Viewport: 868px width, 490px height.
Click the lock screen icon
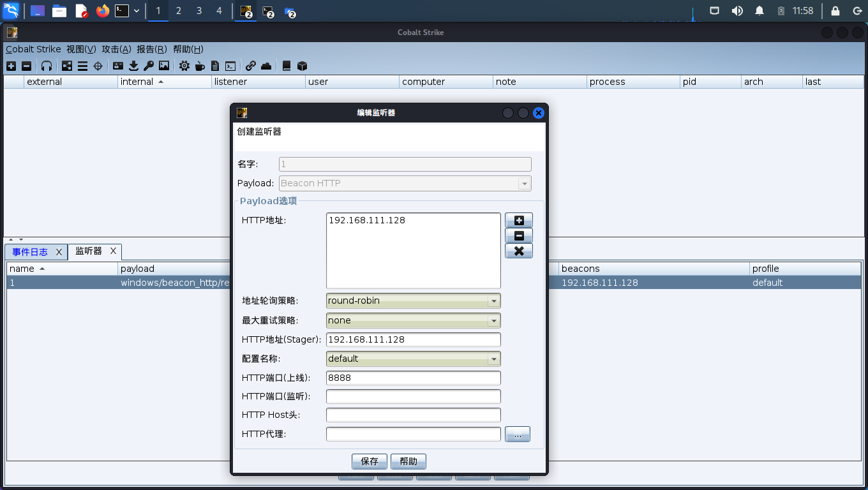pos(835,11)
